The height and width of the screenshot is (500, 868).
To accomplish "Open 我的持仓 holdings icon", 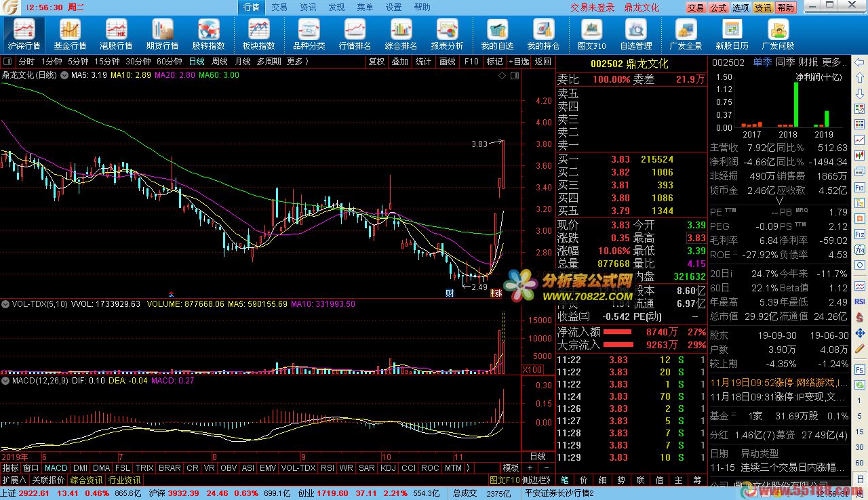I will [543, 35].
